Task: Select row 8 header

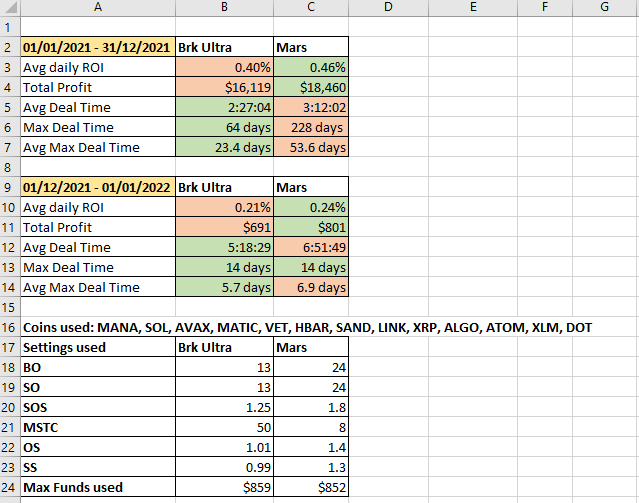Action: point(10,167)
